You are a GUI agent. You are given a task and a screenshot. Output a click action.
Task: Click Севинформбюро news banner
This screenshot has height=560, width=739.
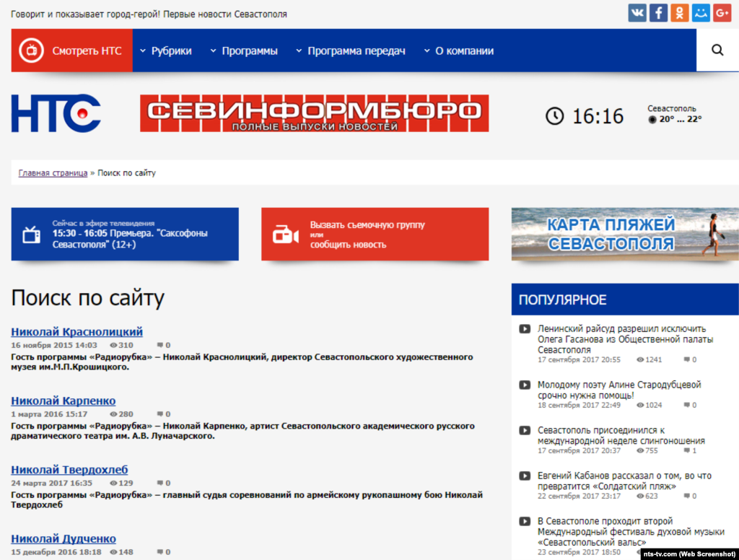(x=314, y=114)
